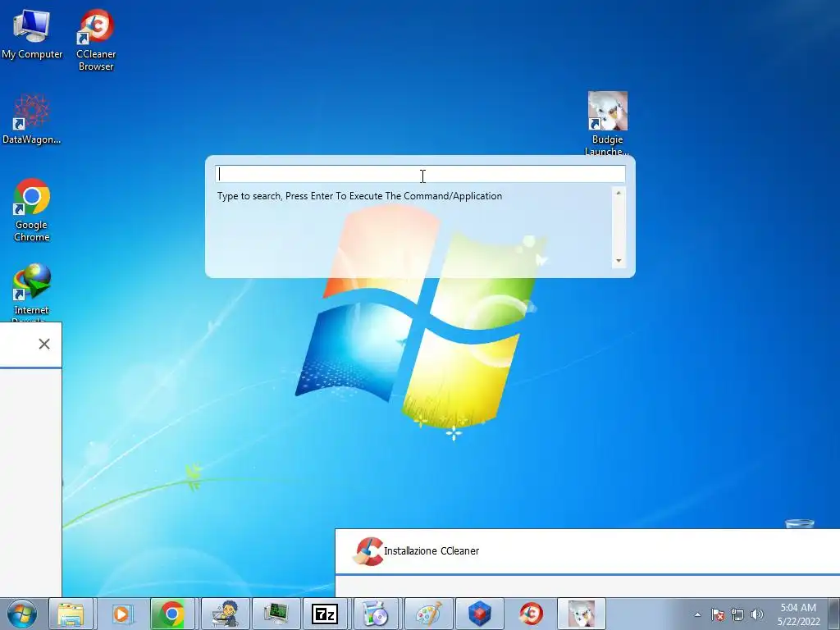Open the disc and floppy taskbar app
Image resolution: width=840 pixels, height=630 pixels.
(x=376, y=614)
